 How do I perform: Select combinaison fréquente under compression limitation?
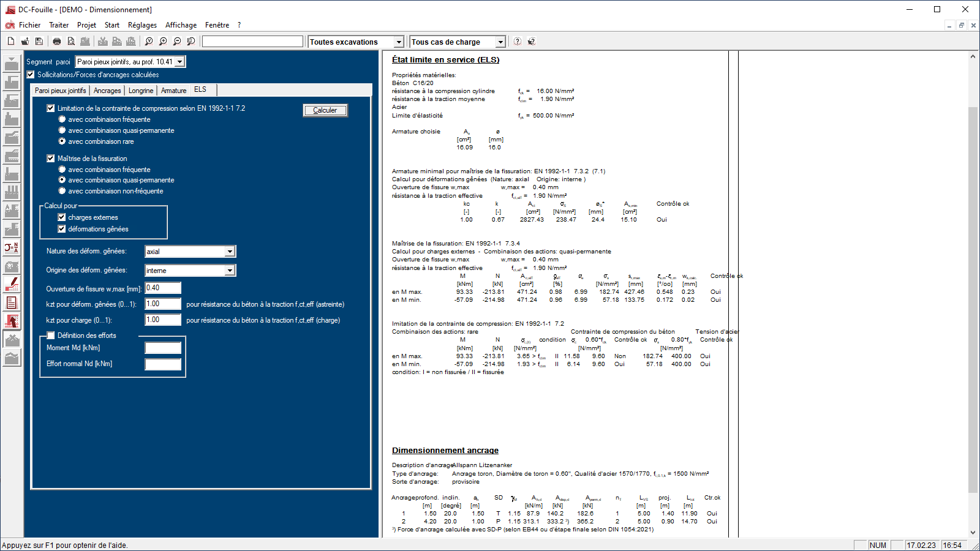(62, 119)
